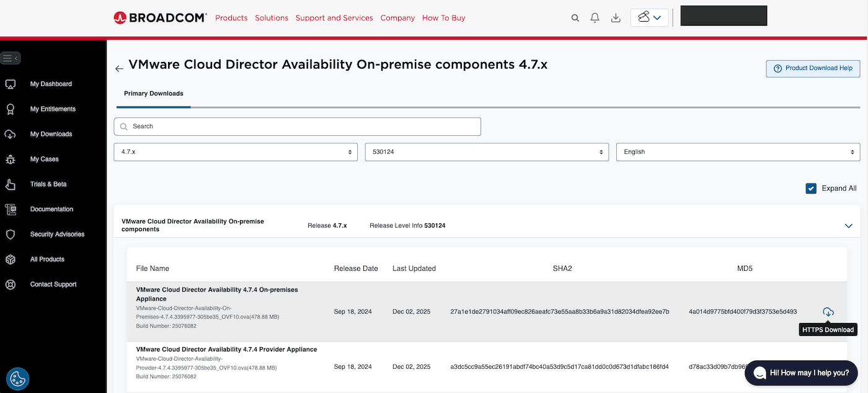Viewport: 868px width, 393px height.
Task: Open cookie preferences icon
Action: (x=18, y=379)
